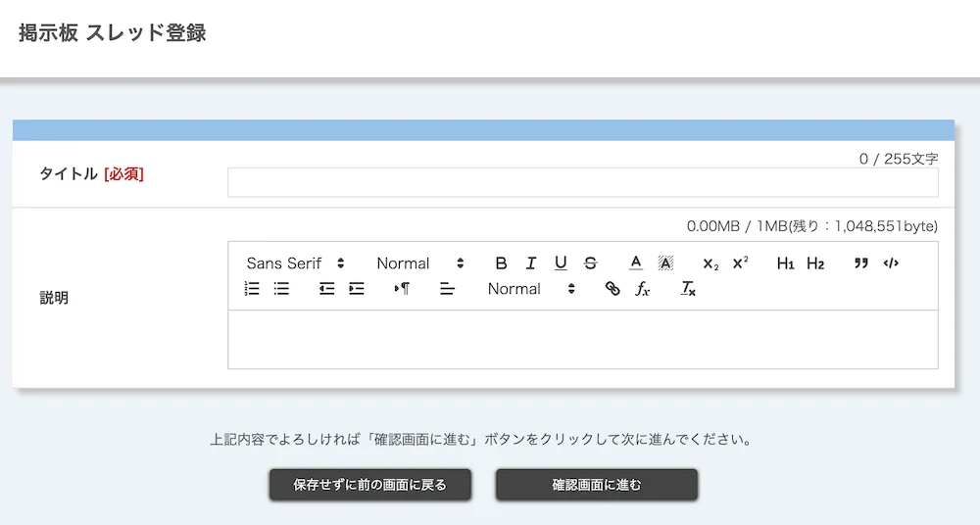Toggle underline formatting
980x525 pixels.
tap(561, 263)
